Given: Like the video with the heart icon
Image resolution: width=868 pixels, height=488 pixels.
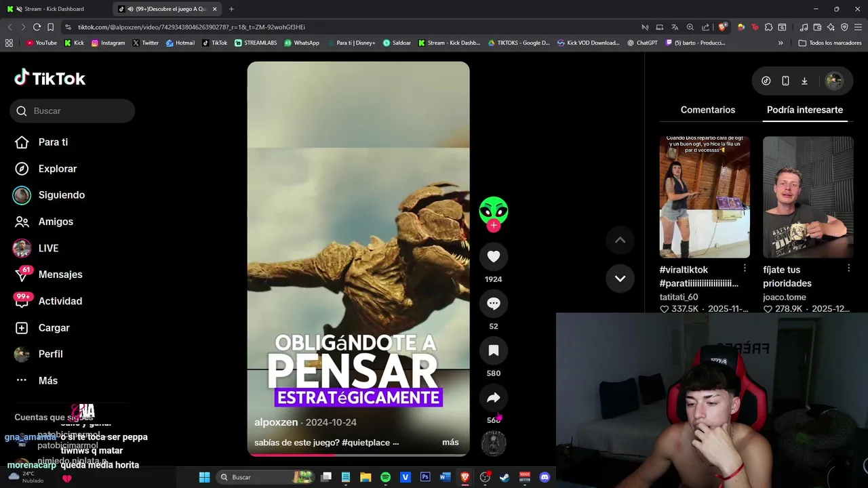Looking at the screenshot, I should (494, 256).
